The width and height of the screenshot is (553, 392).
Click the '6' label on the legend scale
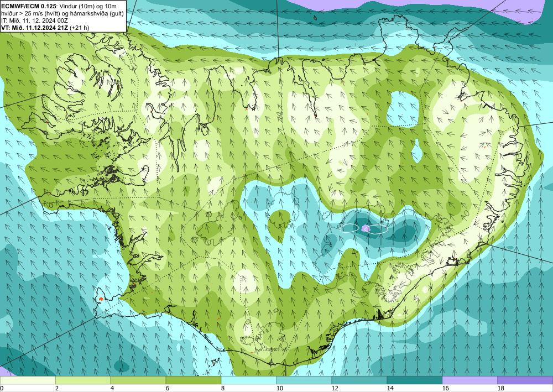coord(168,388)
